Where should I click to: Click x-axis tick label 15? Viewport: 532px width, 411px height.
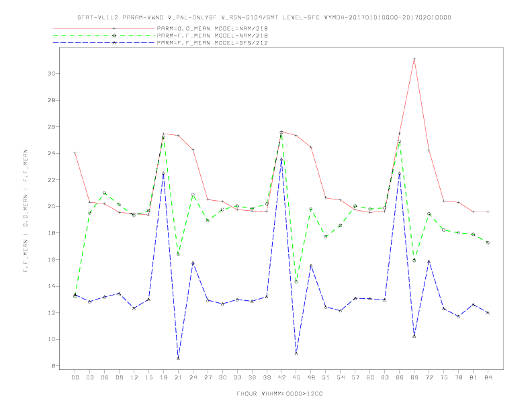pyautogui.click(x=148, y=377)
